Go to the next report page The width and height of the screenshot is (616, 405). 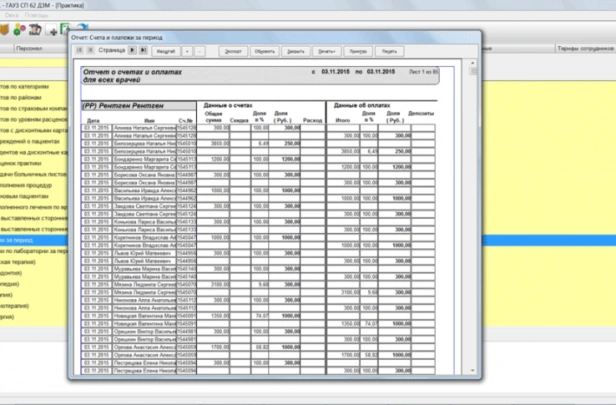click(133, 48)
